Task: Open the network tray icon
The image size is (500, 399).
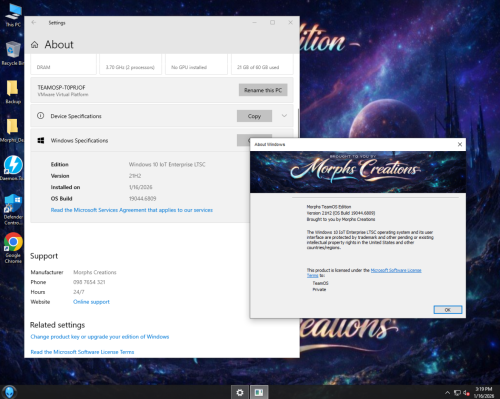Action: click(457, 393)
